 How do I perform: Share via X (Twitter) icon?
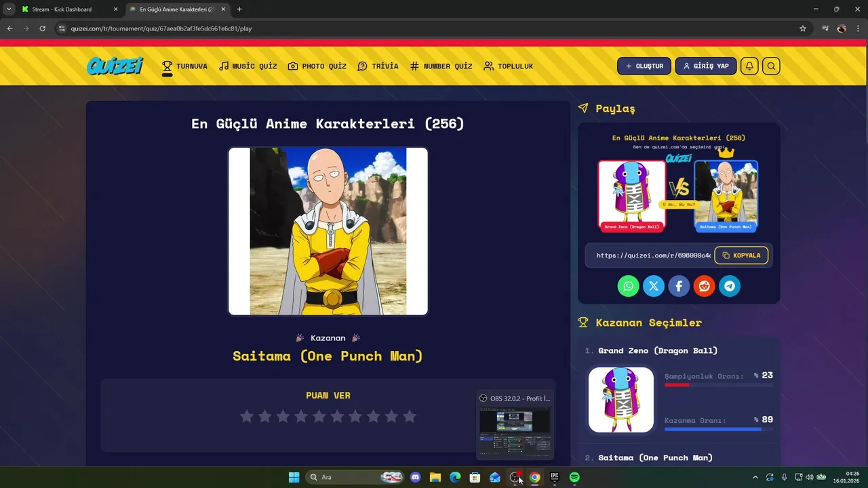click(654, 286)
